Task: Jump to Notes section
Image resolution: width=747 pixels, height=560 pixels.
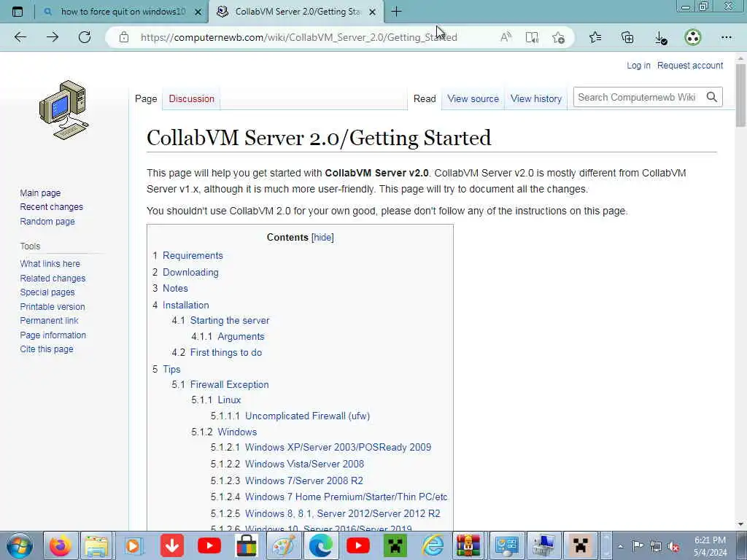Action: click(175, 288)
